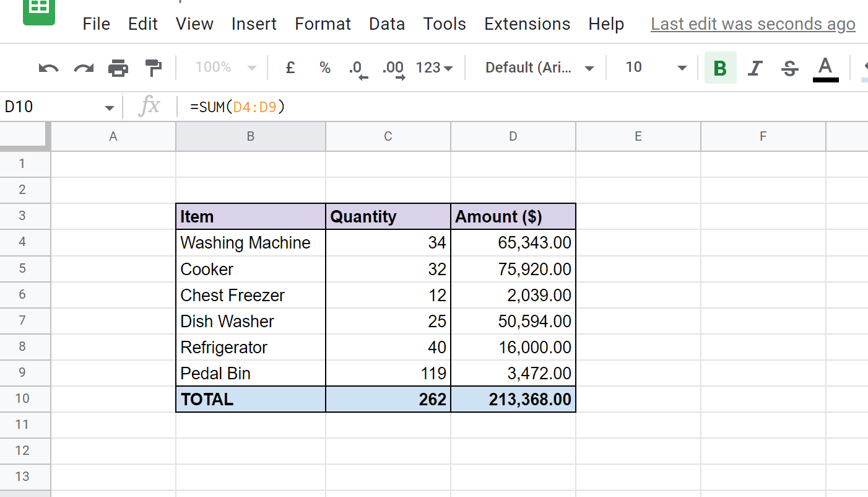868x497 pixels.
Task: Open the Format menu
Action: pyautogui.click(x=323, y=24)
